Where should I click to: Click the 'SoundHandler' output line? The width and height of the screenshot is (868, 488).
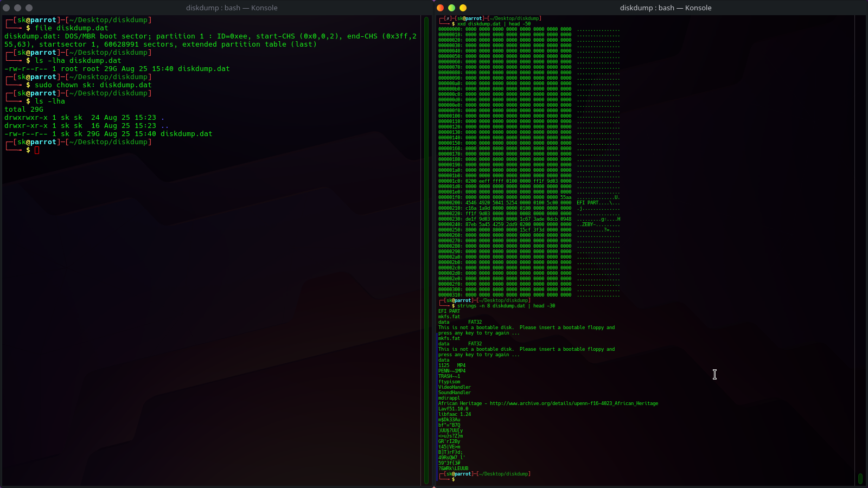455,393
